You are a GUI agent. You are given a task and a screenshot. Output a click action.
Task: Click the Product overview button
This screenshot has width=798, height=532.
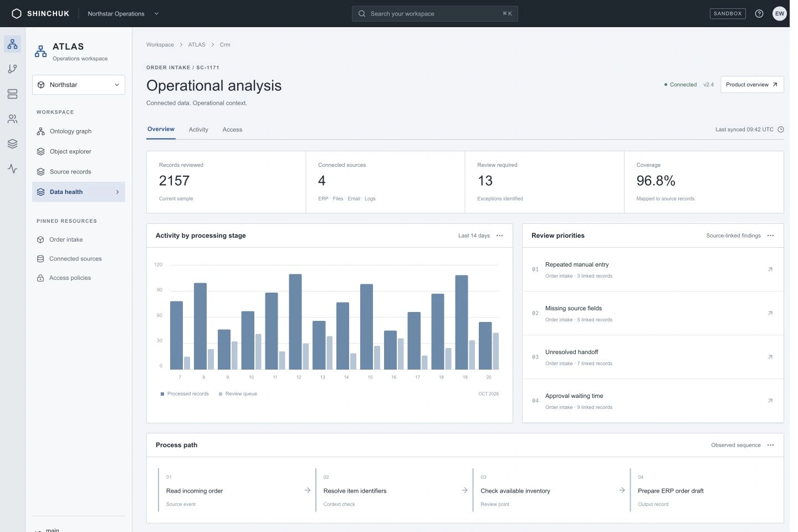coord(752,85)
